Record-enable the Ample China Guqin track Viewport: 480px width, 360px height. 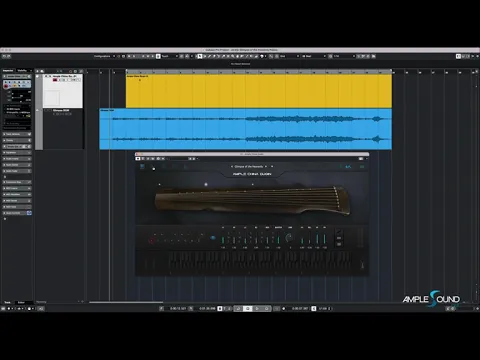coord(55,80)
